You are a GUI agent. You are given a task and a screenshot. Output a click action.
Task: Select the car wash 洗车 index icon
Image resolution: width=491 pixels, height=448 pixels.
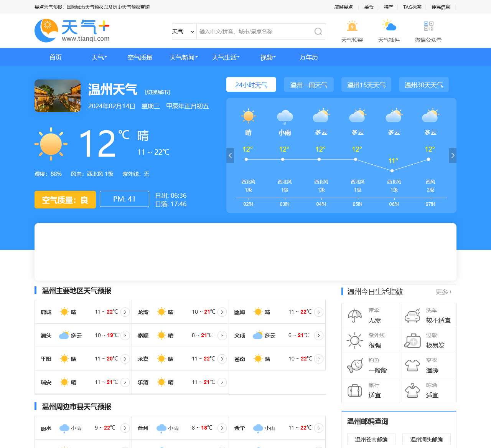click(x=412, y=315)
